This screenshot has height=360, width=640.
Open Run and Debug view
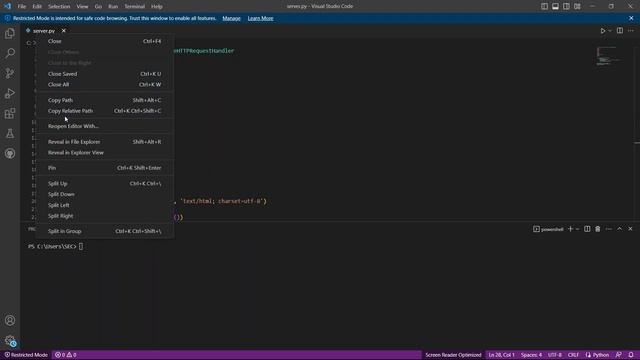(10, 93)
